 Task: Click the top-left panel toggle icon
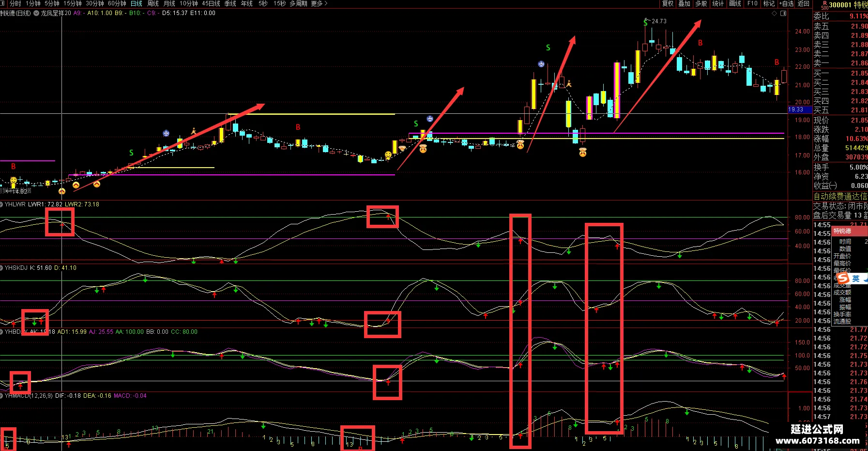point(3,3)
